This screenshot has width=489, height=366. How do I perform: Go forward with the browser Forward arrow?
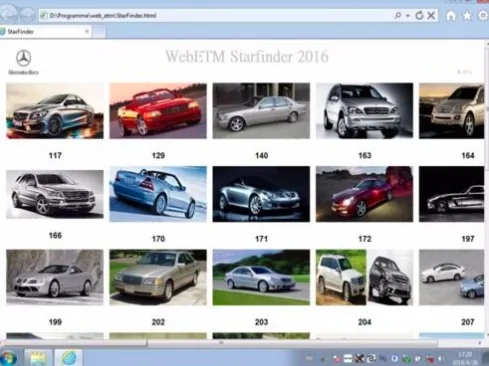[x=27, y=15]
